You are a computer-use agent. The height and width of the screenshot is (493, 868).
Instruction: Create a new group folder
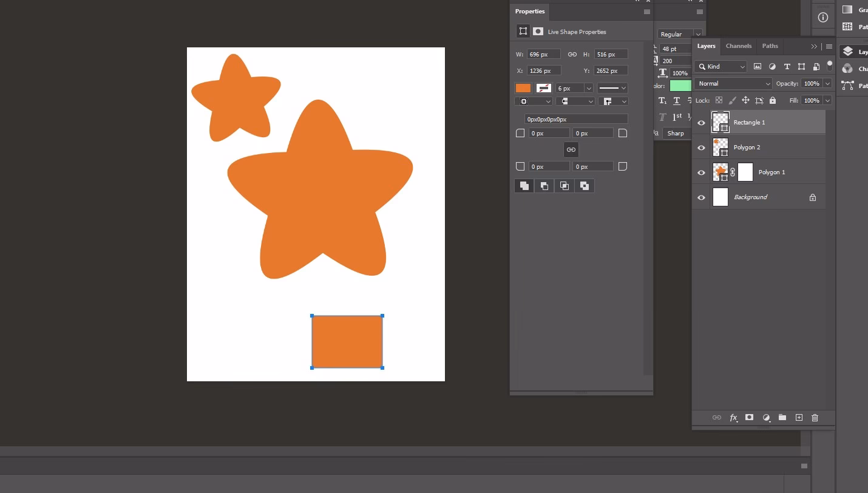coord(782,418)
